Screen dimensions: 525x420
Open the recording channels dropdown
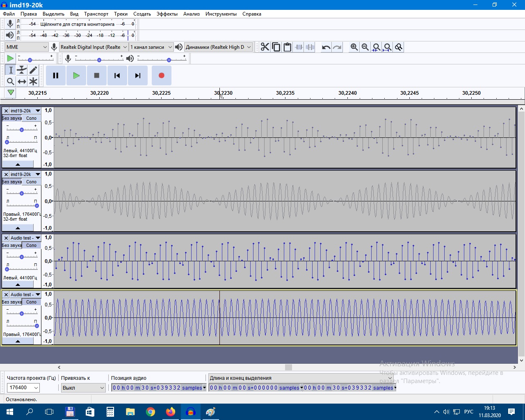pos(151,47)
